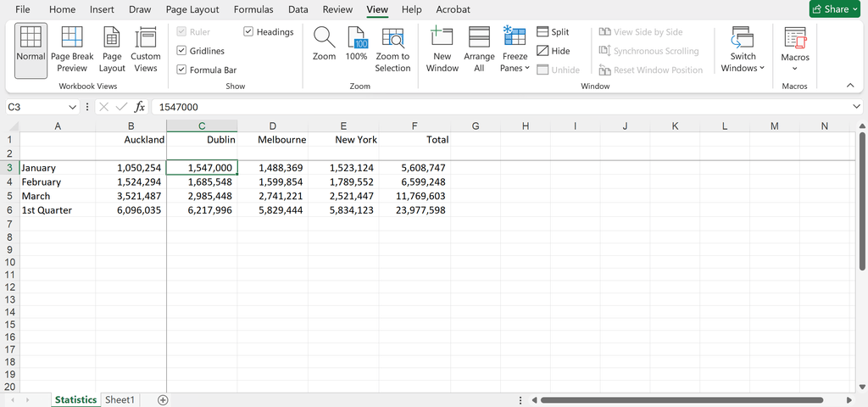Open the Formulas tab
Viewport: 868px width, 407px height.
pos(253,9)
